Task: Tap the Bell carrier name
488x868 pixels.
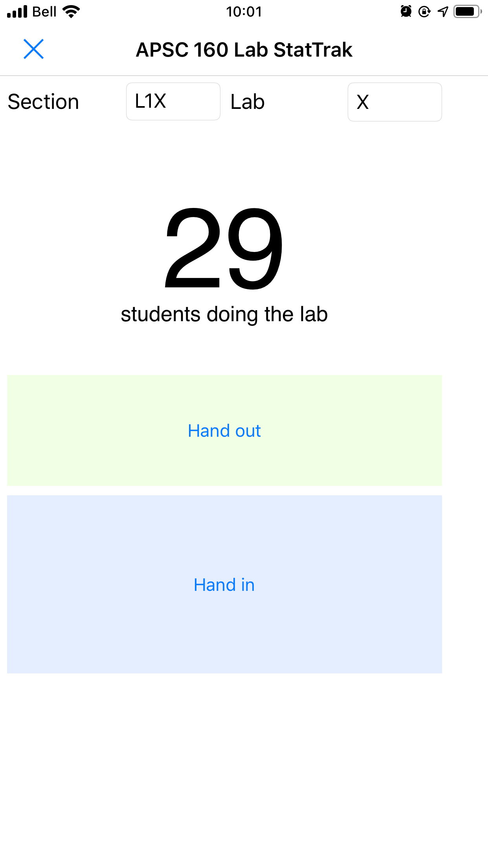Action: point(44,12)
